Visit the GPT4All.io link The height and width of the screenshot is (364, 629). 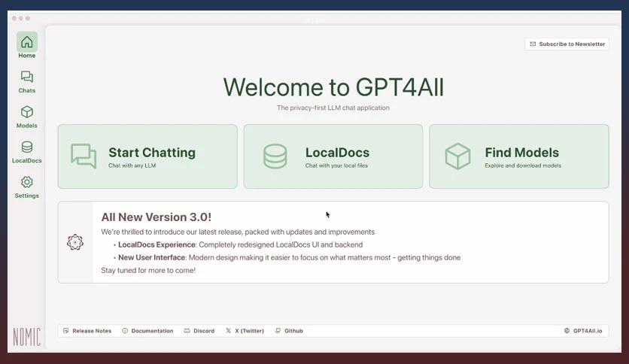pos(583,331)
